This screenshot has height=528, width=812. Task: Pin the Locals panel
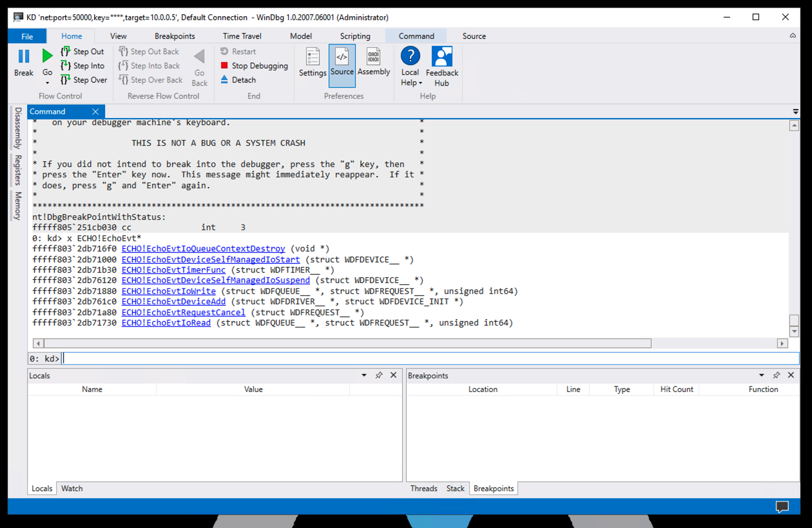click(379, 375)
